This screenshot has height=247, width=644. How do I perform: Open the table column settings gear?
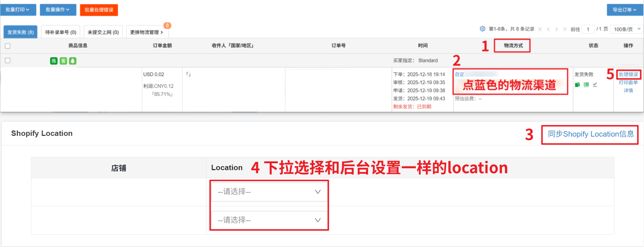482,29
